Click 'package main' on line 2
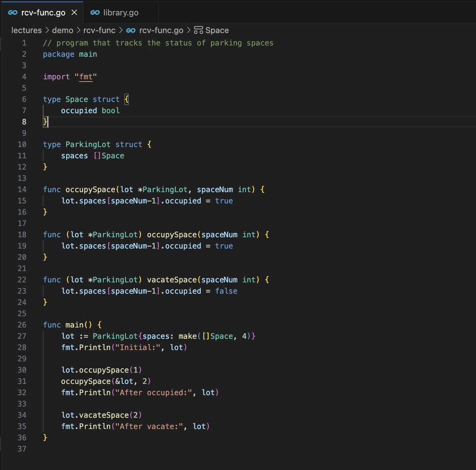476x470 pixels. point(70,54)
